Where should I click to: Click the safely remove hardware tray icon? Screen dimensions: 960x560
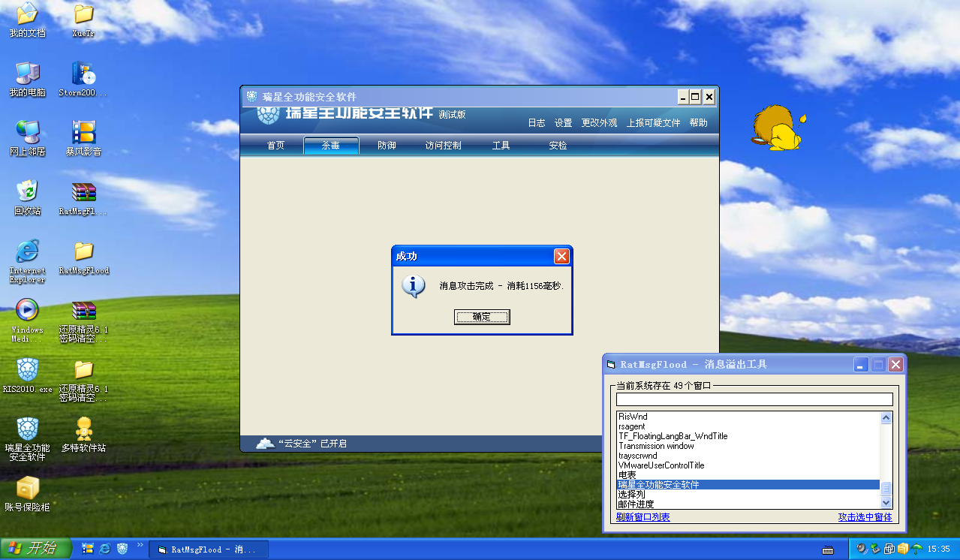(x=875, y=549)
